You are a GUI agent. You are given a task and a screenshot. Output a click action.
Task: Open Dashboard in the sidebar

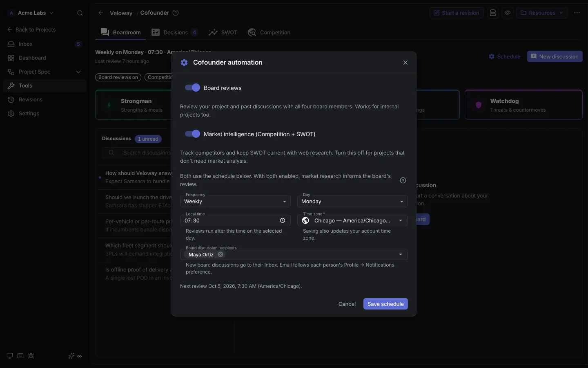click(45, 58)
